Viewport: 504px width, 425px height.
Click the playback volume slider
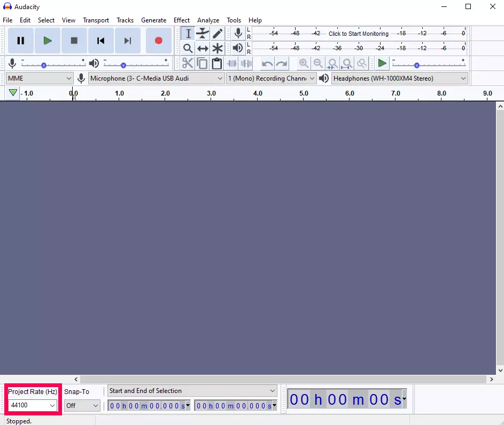[136, 64]
